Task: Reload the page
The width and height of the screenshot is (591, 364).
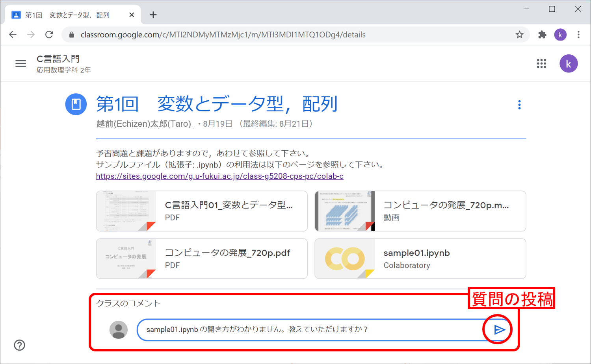Action: pos(49,35)
